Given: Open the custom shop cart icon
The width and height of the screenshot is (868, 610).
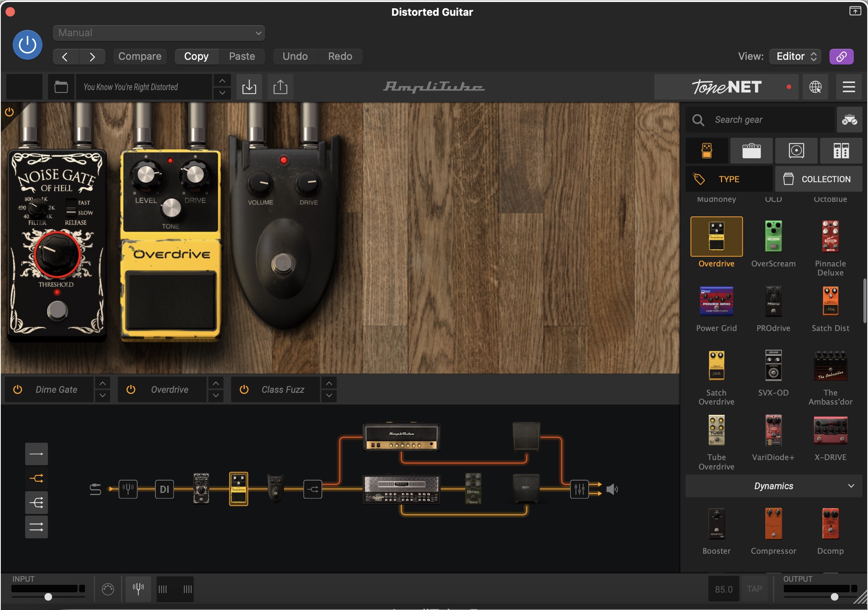Looking at the screenshot, I should [850, 120].
